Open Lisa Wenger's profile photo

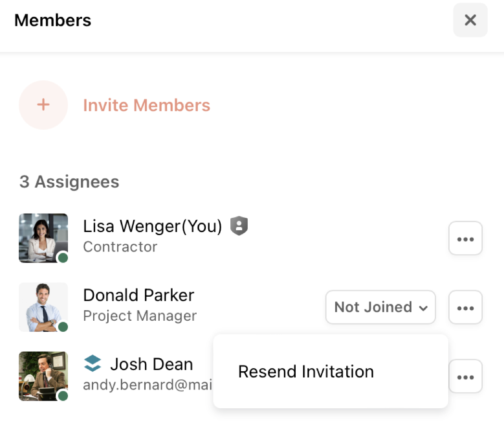point(43,238)
